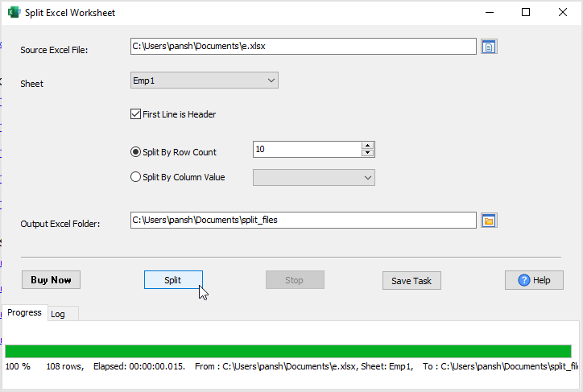Click the app icon in title bar
The image size is (583, 392).
tap(14, 13)
